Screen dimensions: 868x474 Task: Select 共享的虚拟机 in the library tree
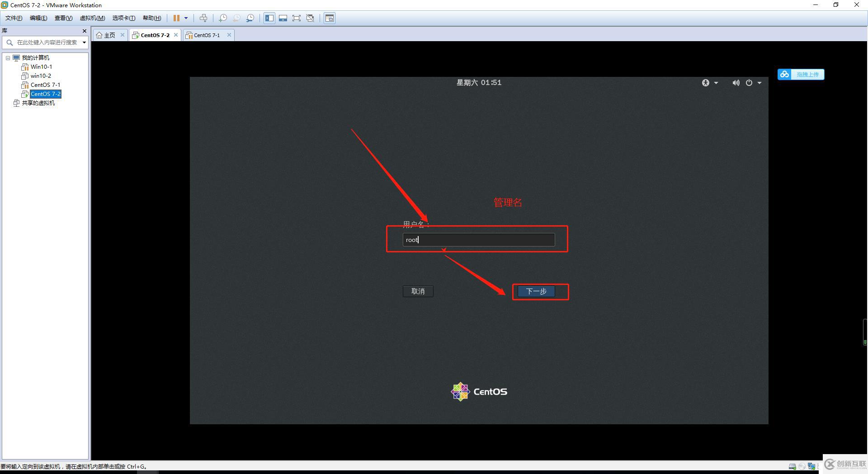38,103
